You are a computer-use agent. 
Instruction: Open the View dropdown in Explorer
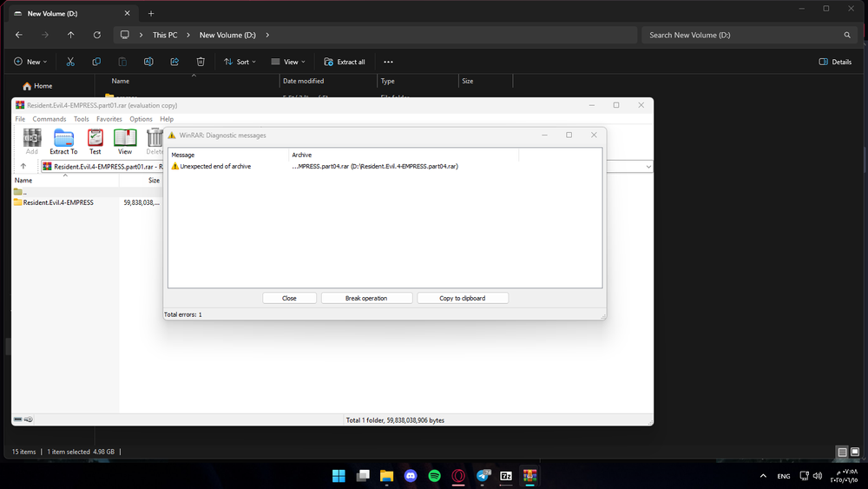pyautogui.click(x=288, y=62)
